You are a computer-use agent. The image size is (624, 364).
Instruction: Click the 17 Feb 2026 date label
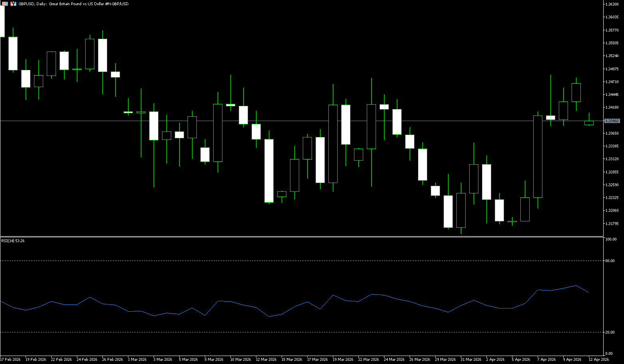[x=11, y=360]
